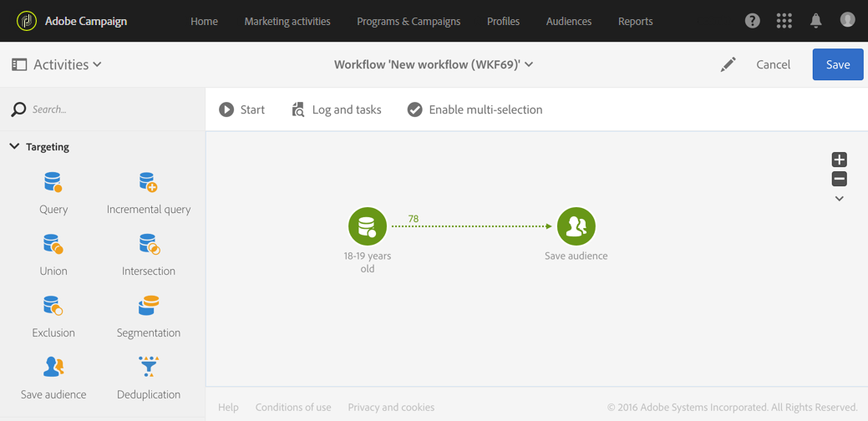The image size is (868, 421).
Task: Choose the Intersection activity icon
Action: pos(150,244)
